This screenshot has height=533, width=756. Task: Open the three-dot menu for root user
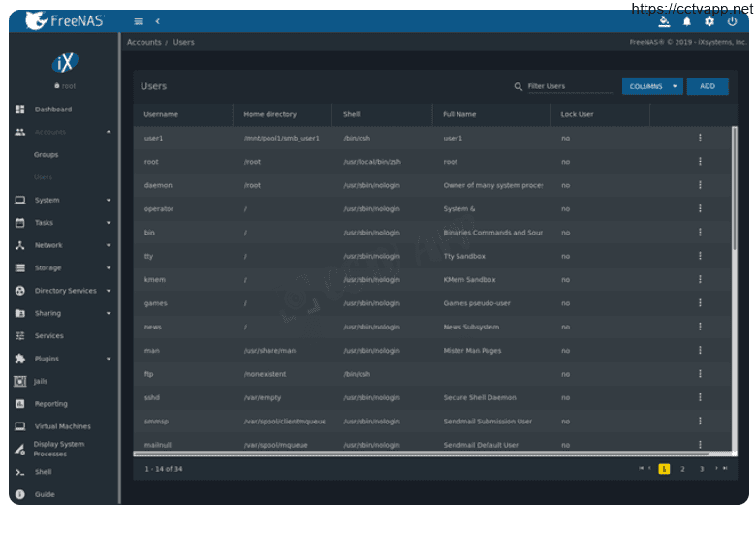(x=700, y=162)
